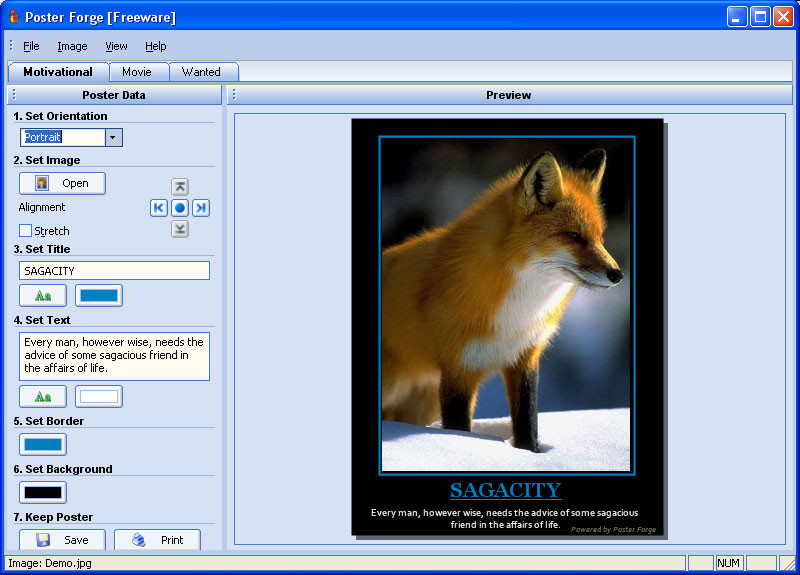Open the File menu
The width and height of the screenshot is (800, 575).
tap(31, 46)
